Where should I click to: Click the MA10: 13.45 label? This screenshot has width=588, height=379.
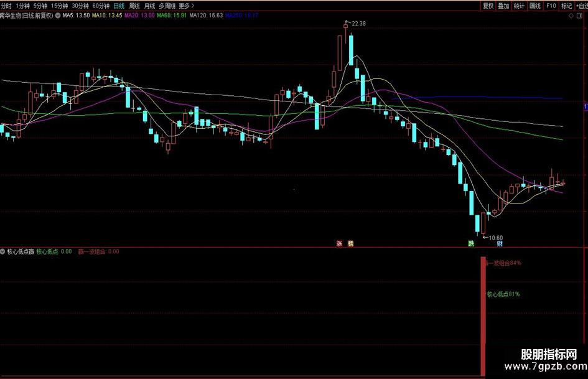click(107, 16)
